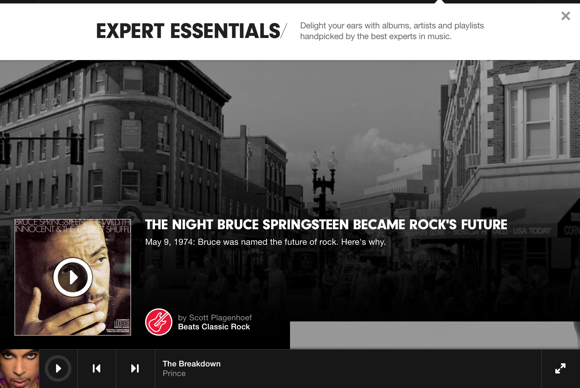
Task: Close the Expert Essentials panel
Action: click(565, 16)
